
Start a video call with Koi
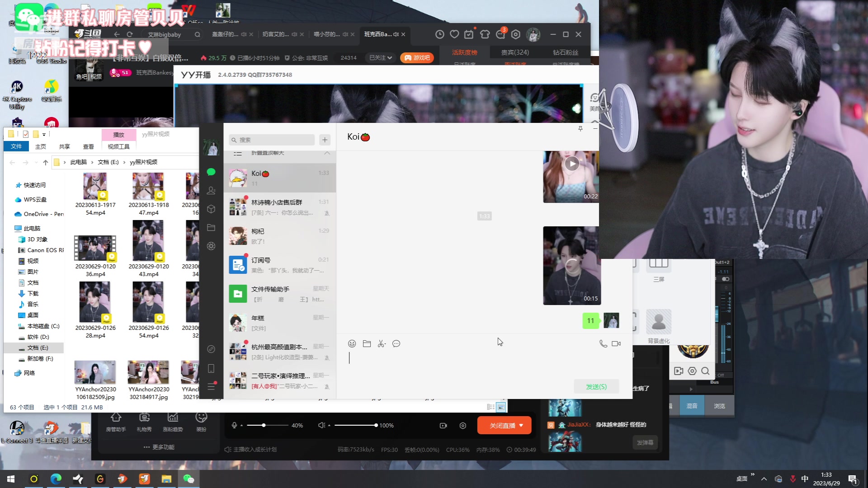point(616,344)
